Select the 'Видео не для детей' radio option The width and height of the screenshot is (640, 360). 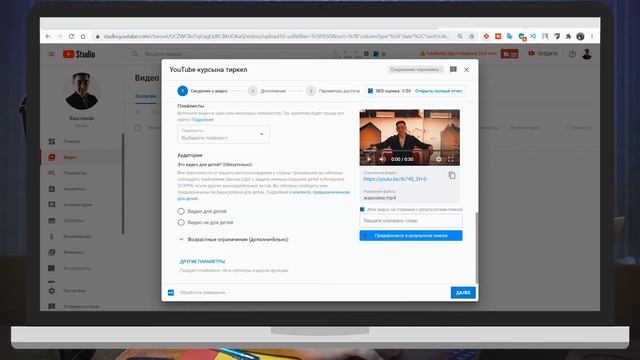[181, 222]
